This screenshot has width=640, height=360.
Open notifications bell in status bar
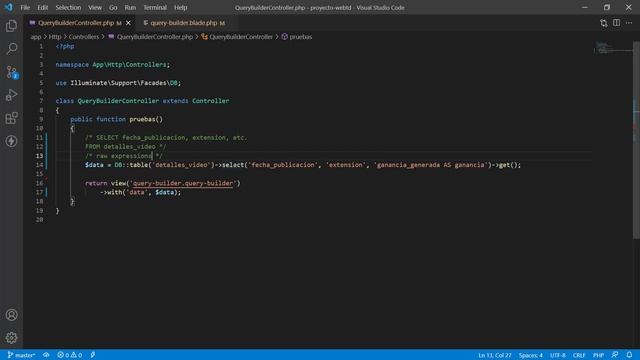629,355
